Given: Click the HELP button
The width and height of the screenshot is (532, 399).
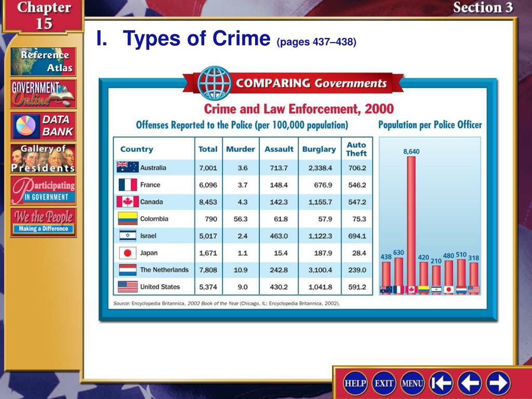Looking at the screenshot, I should pyautogui.click(x=355, y=383).
